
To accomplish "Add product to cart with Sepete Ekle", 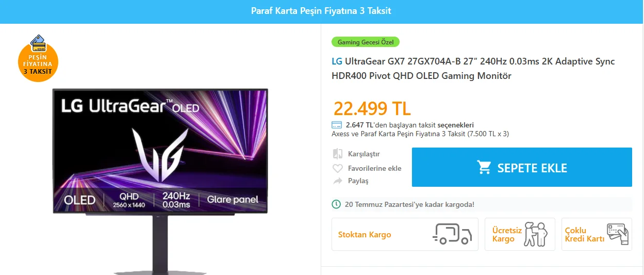I will (x=522, y=167).
